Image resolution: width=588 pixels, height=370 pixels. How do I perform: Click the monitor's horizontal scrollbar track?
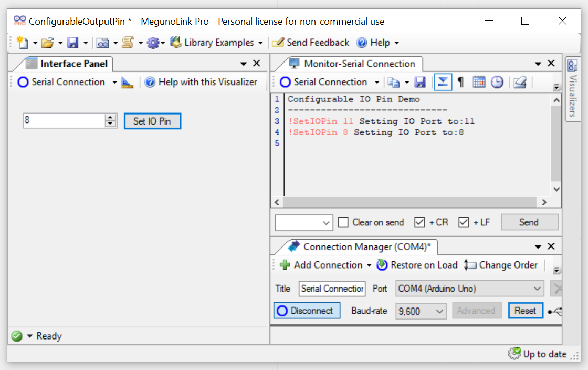coord(409,202)
